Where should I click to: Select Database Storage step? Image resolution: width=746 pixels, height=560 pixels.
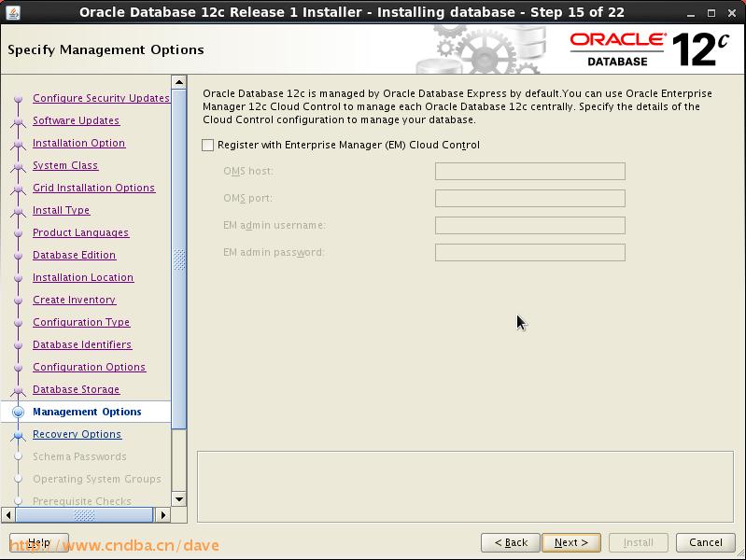[x=77, y=388]
